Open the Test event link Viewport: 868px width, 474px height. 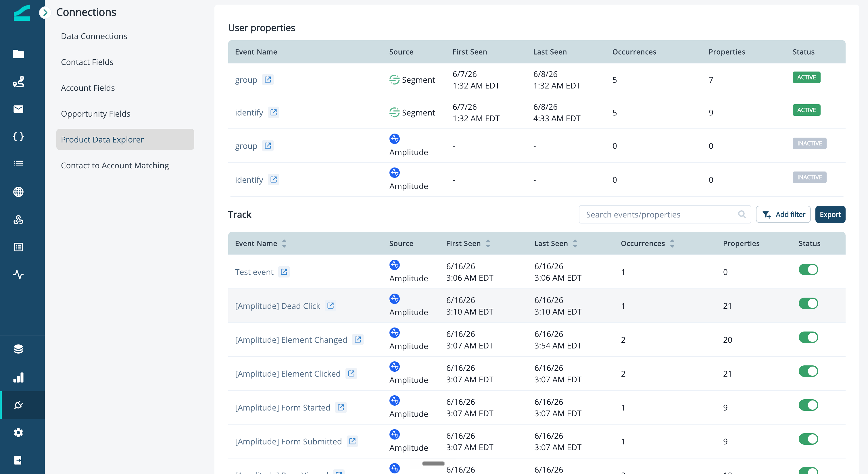(254, 272)
